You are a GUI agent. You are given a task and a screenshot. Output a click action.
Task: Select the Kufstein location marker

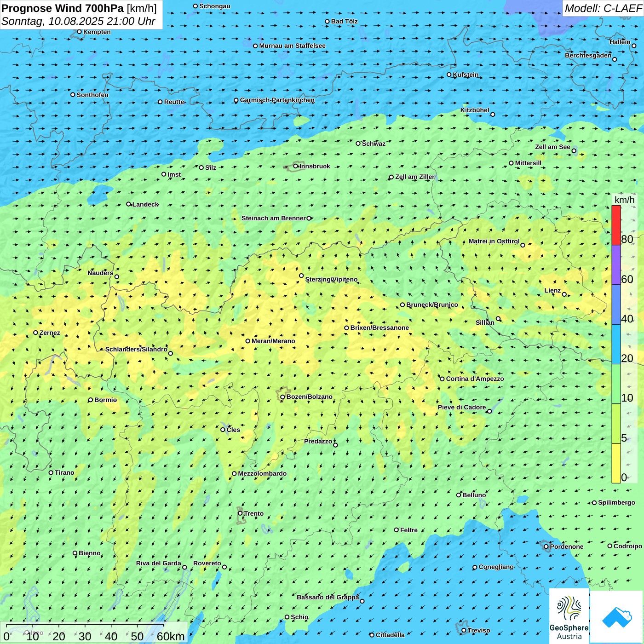pyautogui.click(x=449, y=75)
